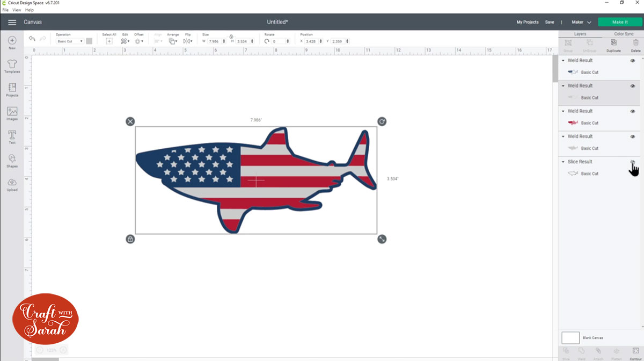
Task: Select the red Weld Result Basic Cut thumbnail
Action: coord(573,123)
